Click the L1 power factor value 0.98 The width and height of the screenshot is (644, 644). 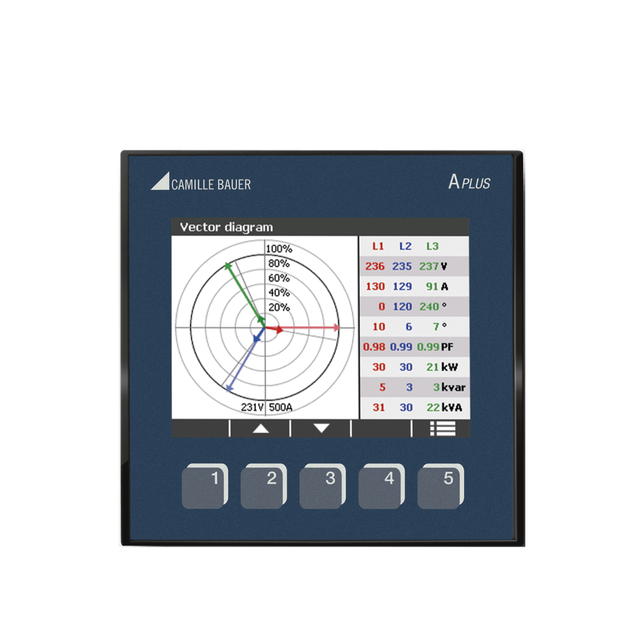click(374, 347)
